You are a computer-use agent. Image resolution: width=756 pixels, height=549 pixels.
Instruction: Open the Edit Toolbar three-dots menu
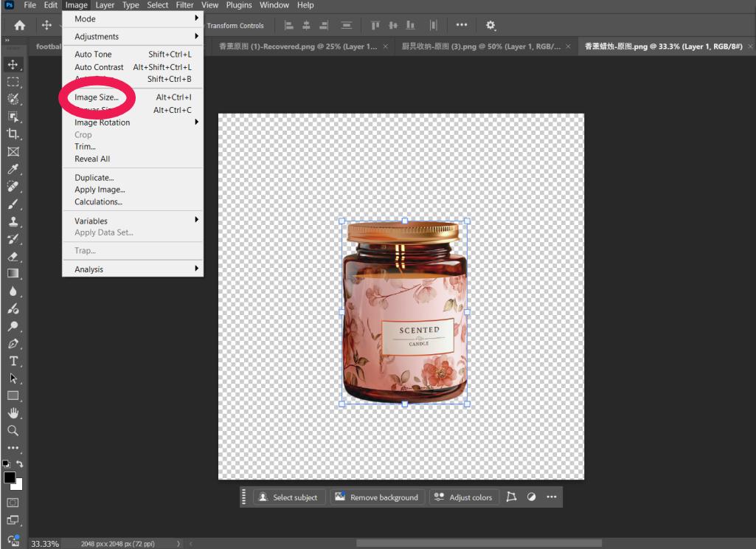click(13, 448)
